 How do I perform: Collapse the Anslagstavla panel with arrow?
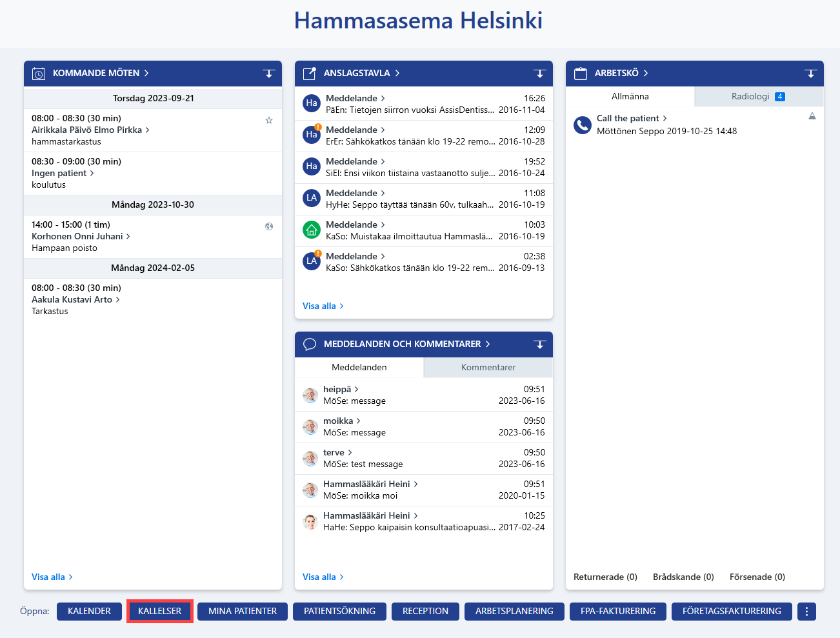[540, 74]
